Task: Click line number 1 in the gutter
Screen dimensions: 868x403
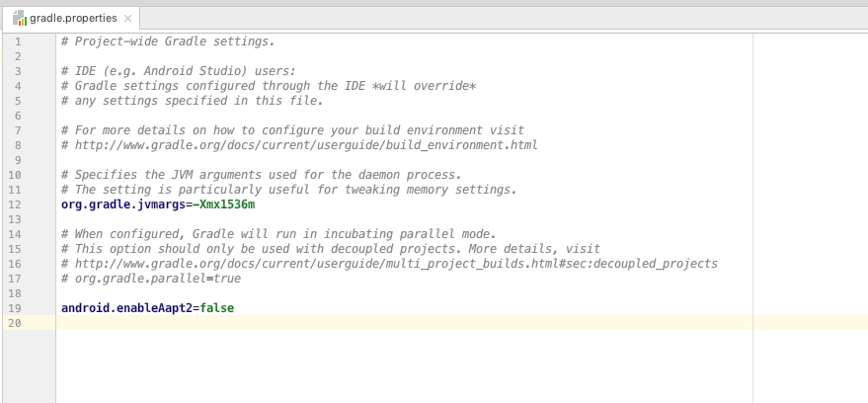Action: coord(18,41)
